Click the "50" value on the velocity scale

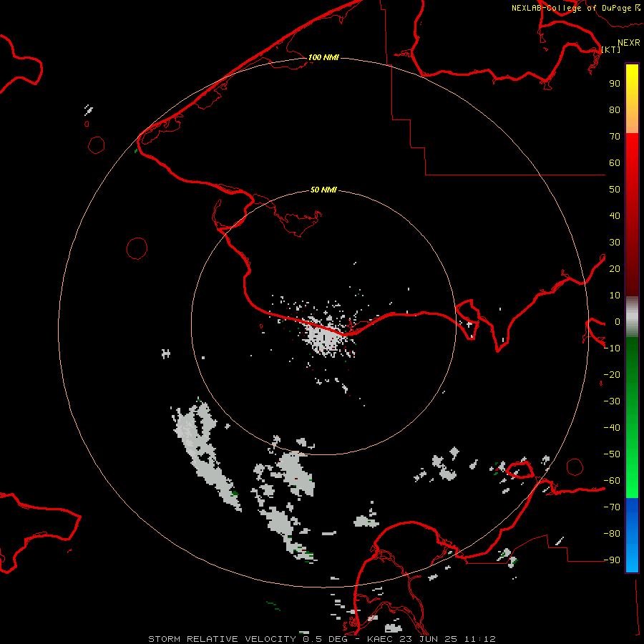615,190
